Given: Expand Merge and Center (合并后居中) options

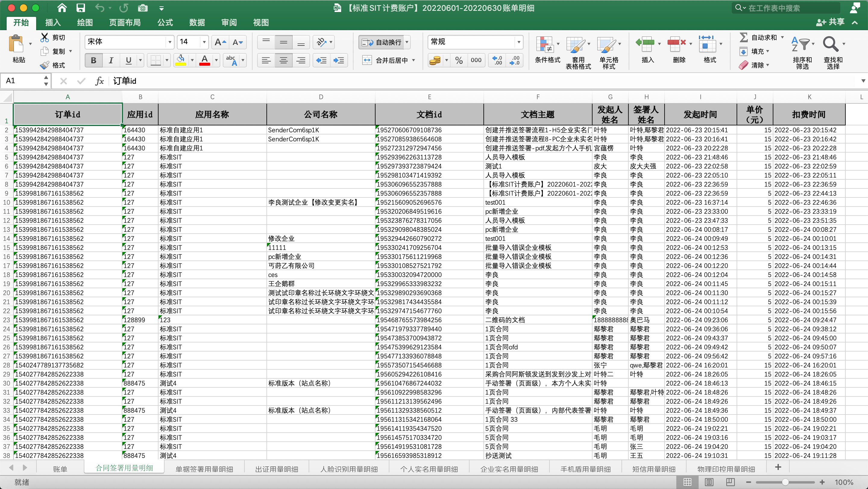Looking at the screenshot, I should click(414, 60).
